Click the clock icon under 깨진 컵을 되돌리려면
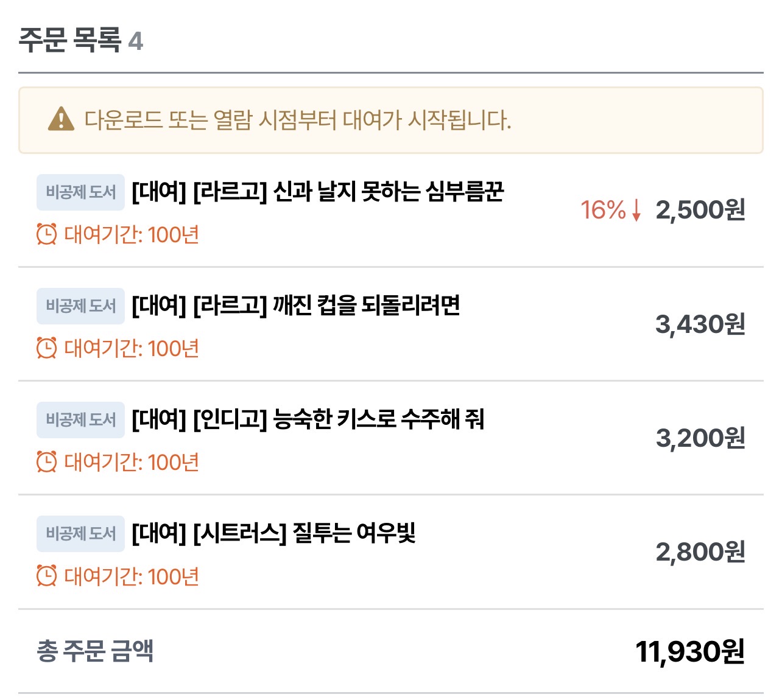This screenshot has height=700, width=782. coord(47,348)
